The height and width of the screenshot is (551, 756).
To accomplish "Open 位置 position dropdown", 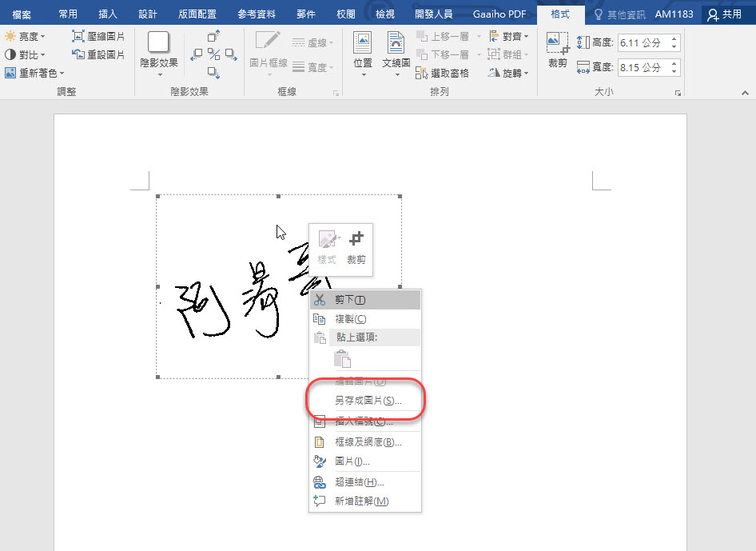I will click(363, 53).
